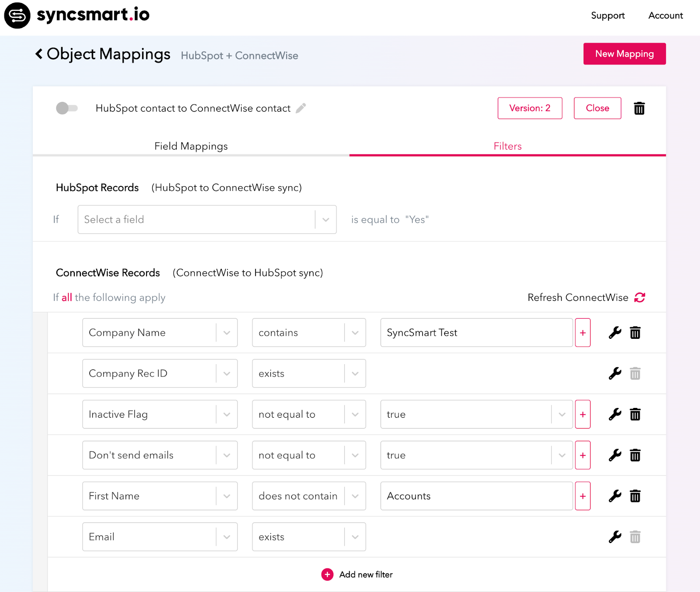The image size is (700, 592).
Task: Click the Refresh ConnectWise sync icon
Action: click(x=640, y=297)
